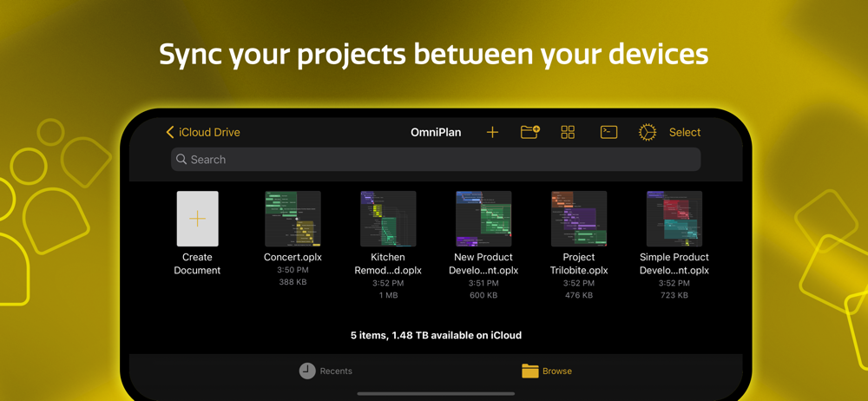Click the 723 KB size label
The height and width of the screenshot is (401, 868).
674,295
